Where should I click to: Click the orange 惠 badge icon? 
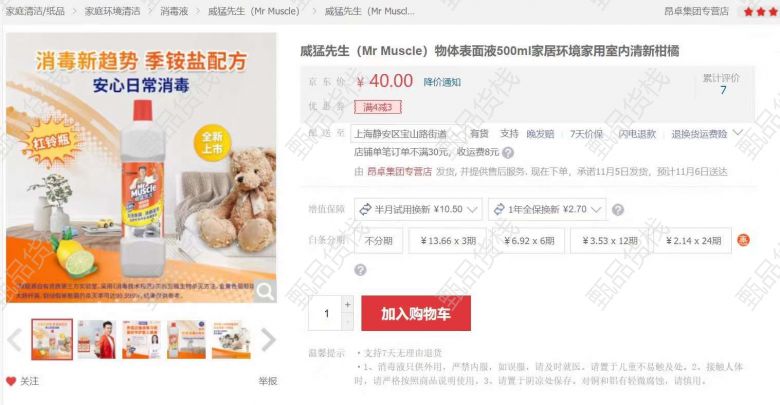pyautogui.click(x=743, y=240)
